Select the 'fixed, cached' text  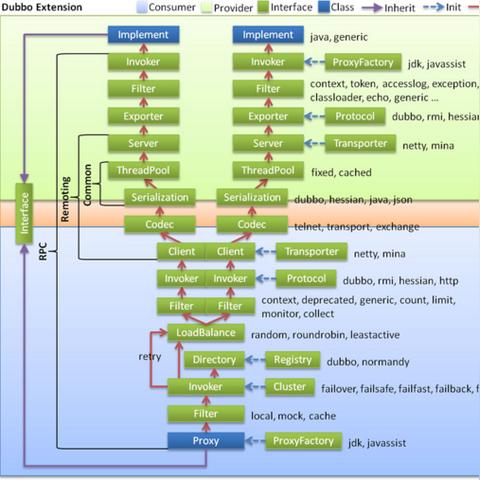pos(341,172)
